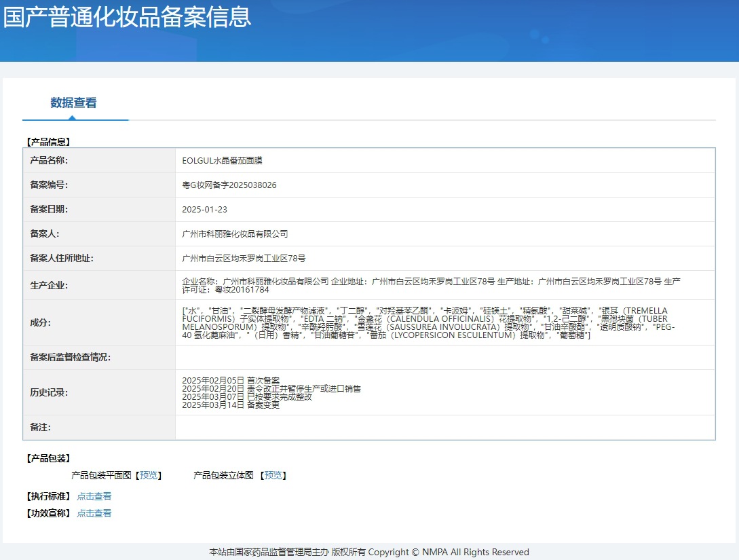Screen dimensions: 739x560
Task: Click history entry 2025年02月05日 首次备案
Action: point(231,380)
